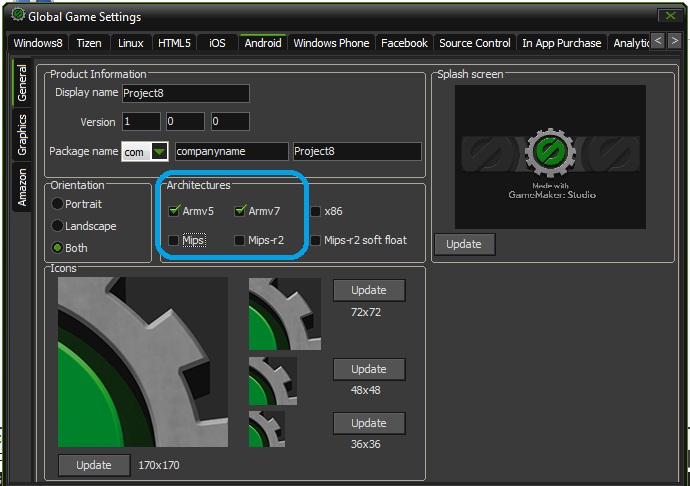The width and height of the screenshot is (690, 486).
Task: Click the splash screen preview image
Action: [550, 156]
